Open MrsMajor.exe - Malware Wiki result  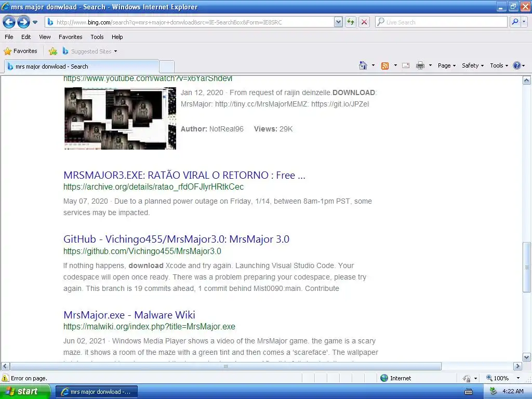129,315
